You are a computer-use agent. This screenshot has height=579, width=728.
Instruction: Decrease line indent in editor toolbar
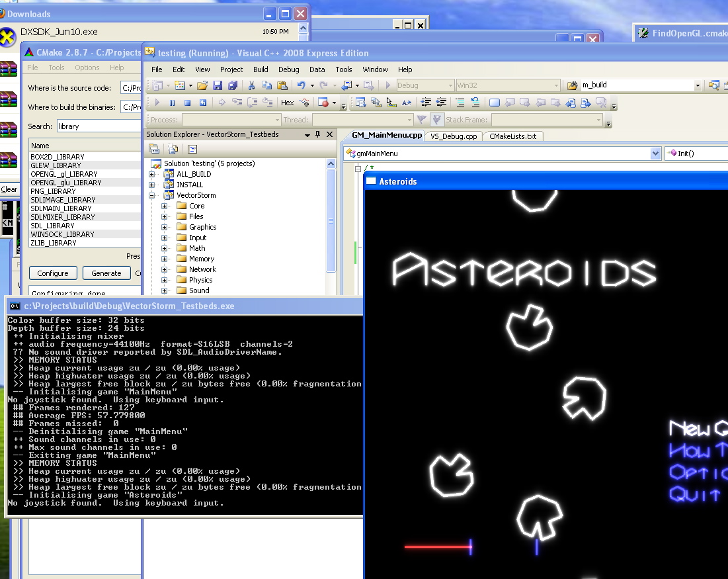click(x=426, y=103)
